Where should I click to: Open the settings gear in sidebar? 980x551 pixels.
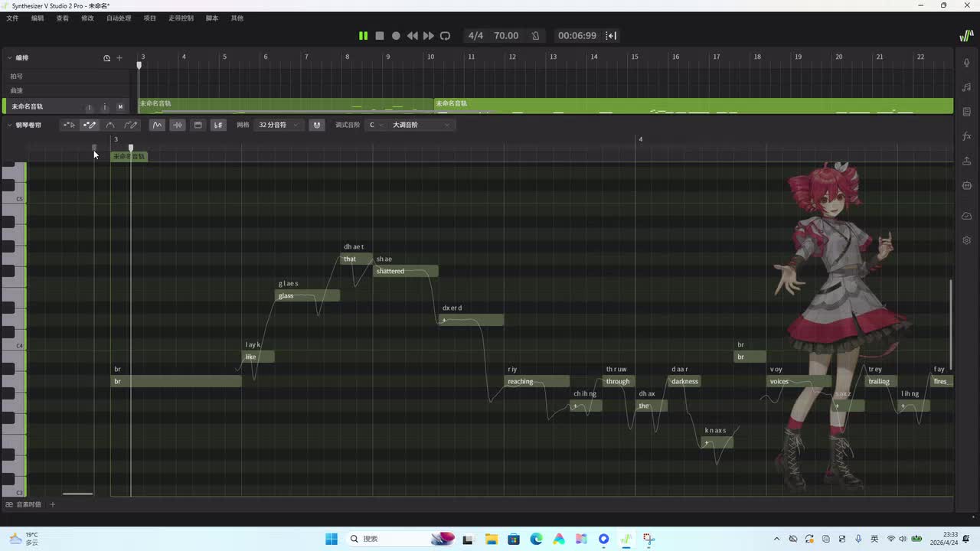click(967, 240)
